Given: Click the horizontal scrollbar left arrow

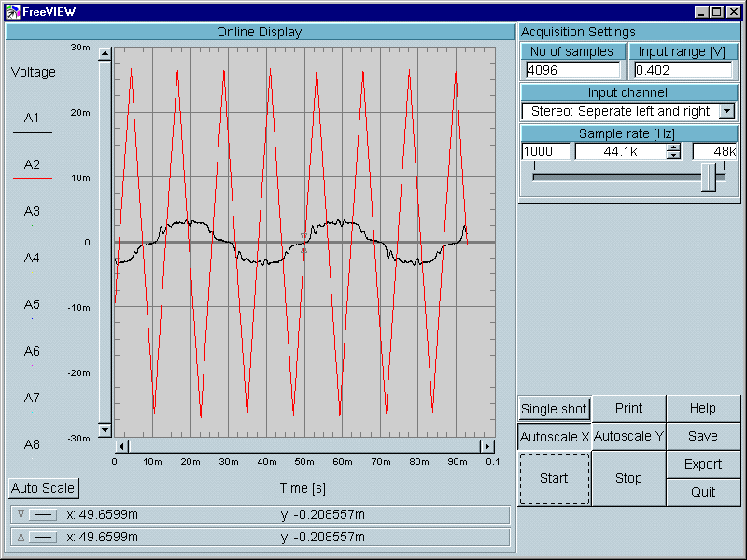Looking at the screenshot, I should 121,446.
